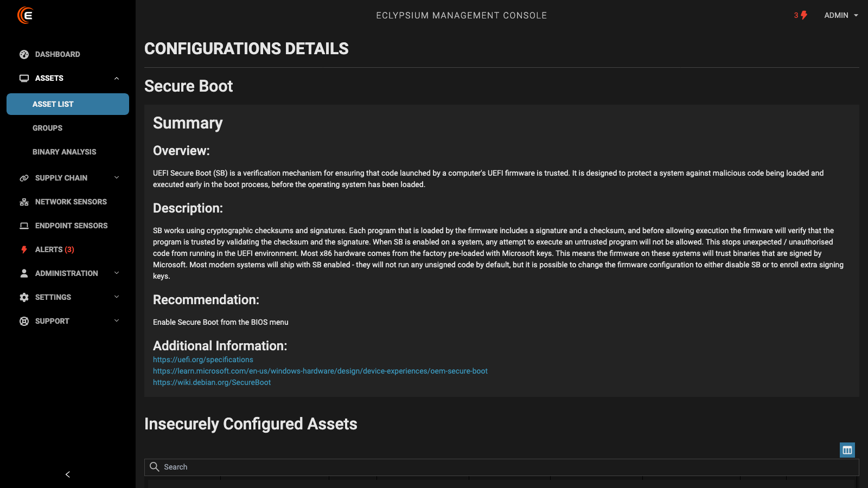Open the Admin user dropdown

pos(841,15)
